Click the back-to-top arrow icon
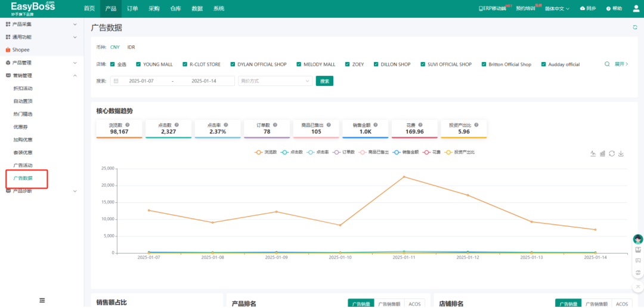 tap(638, 286)
